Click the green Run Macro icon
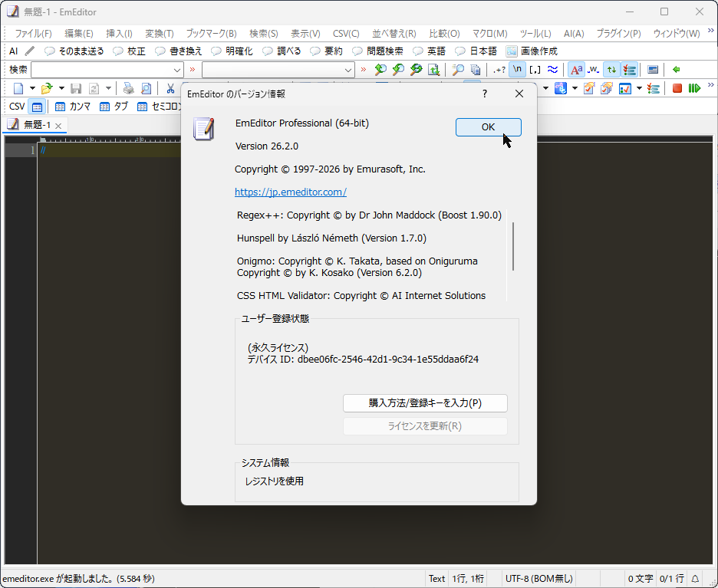The width and height of the screenshot is (718, 588). [x=695, y=88]
